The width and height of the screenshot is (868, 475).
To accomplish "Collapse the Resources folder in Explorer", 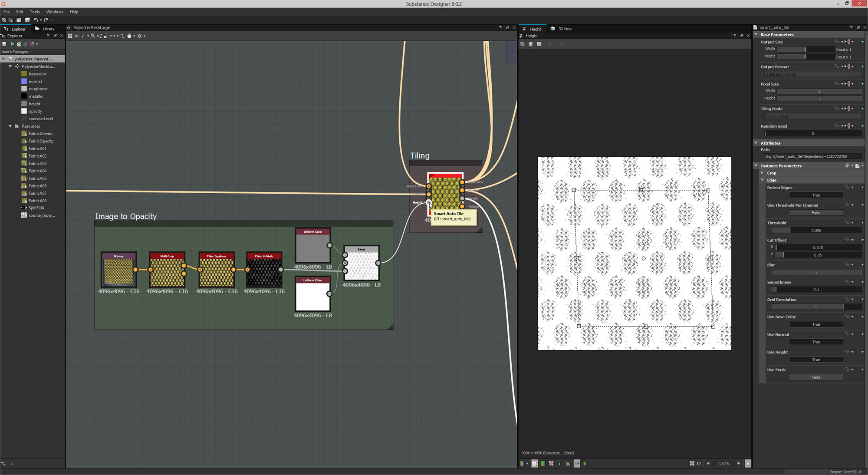I will [x=10, y=126].
